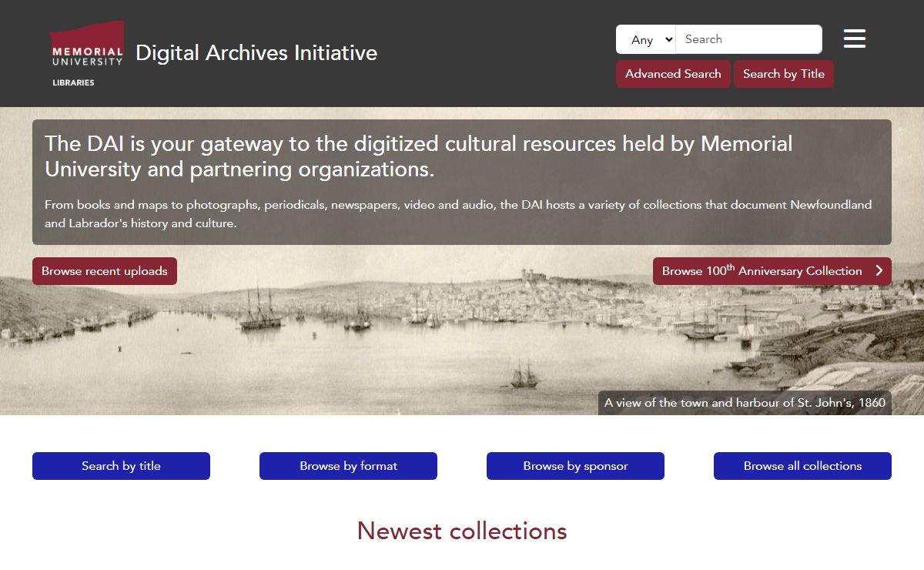View Browse all collections

[802, 466]
